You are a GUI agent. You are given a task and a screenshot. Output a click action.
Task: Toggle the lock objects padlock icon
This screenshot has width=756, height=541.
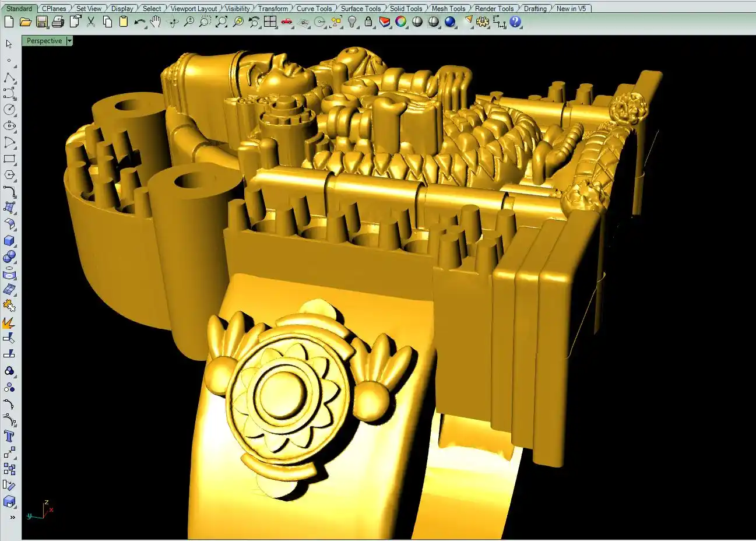pos(368,22)
